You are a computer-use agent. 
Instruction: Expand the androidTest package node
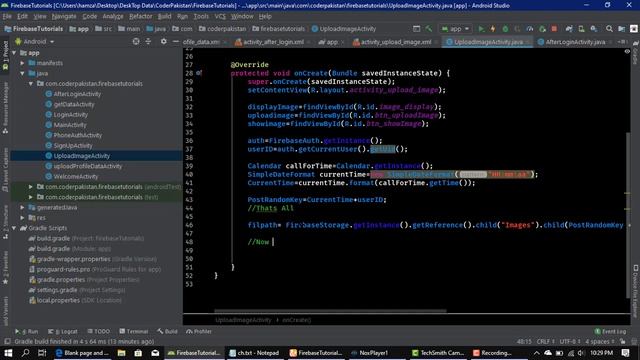point(31,187)
